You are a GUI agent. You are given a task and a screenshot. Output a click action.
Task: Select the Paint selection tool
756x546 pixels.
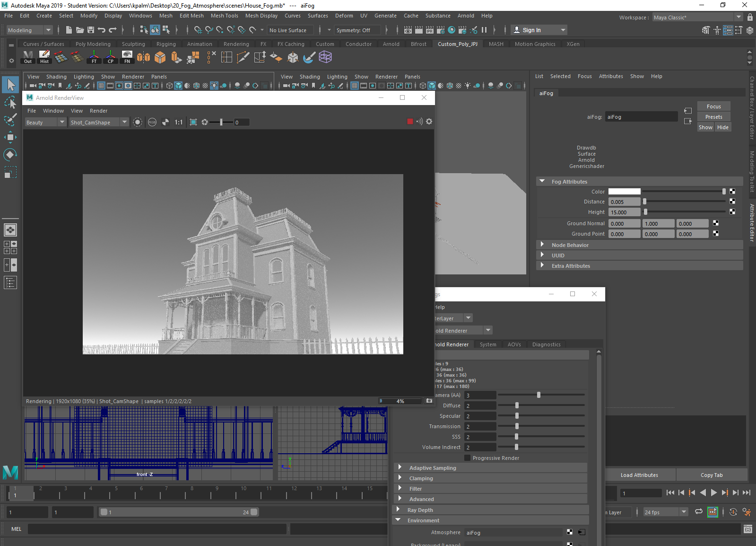(10, 120)
